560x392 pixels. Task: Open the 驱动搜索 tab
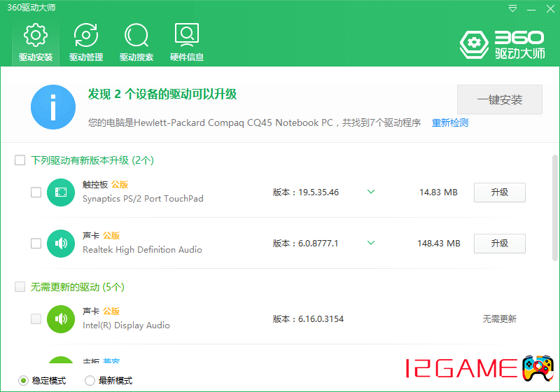(x=136, y=43)
